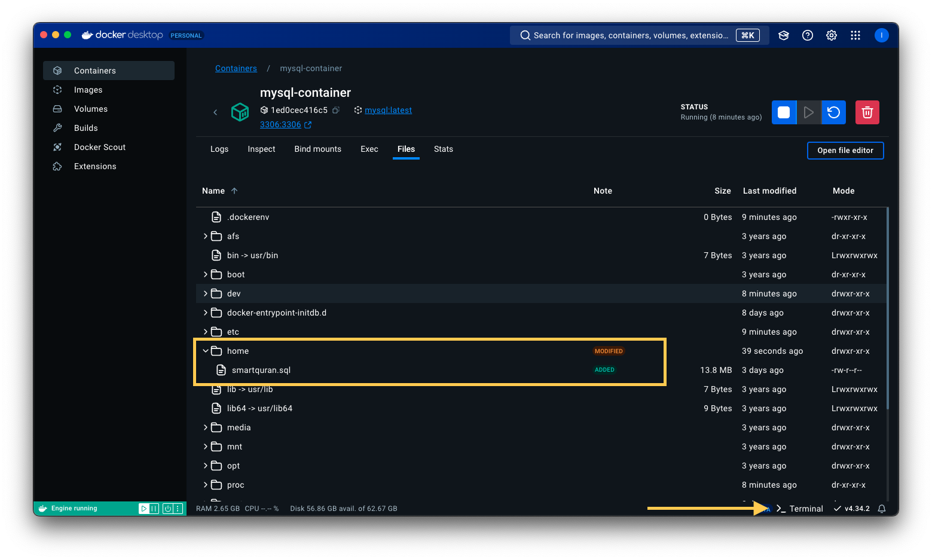Screen dimensions: 932x560
Task: Open Docker Desktop settings gear
Action: click(x=832, y=35)
